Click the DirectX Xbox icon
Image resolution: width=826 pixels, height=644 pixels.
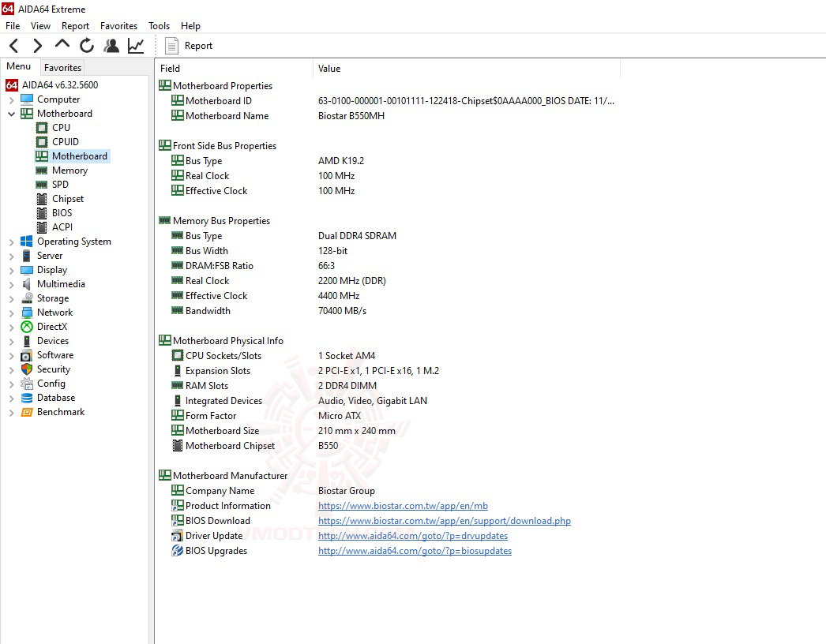click(27, 327)
